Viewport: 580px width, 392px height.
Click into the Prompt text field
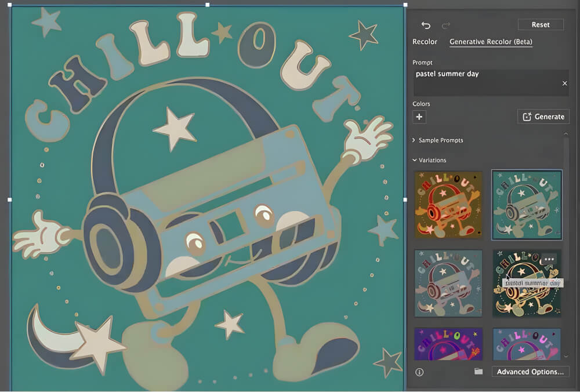point(484,82)
